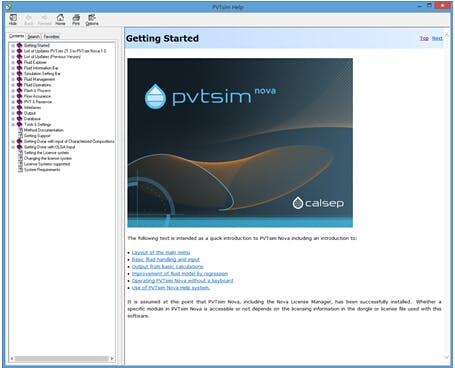This screenshot has width=455, height=368.
Task: Open Operating PVTsim Nova without a keyboard link
Action: [182, 281]
